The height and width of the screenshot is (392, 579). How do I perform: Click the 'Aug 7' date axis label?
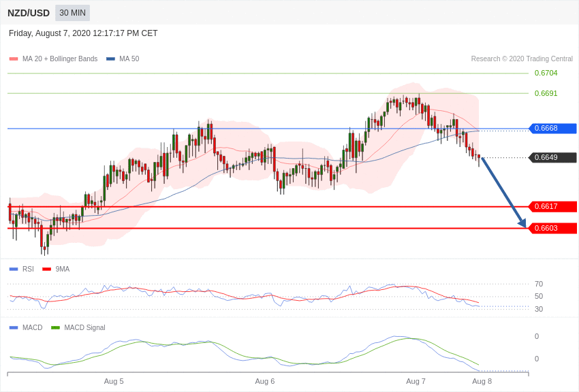416,381
